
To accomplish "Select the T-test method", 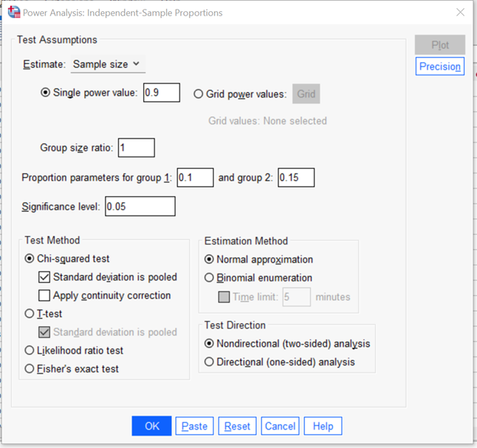I will [x=30, y=314].
